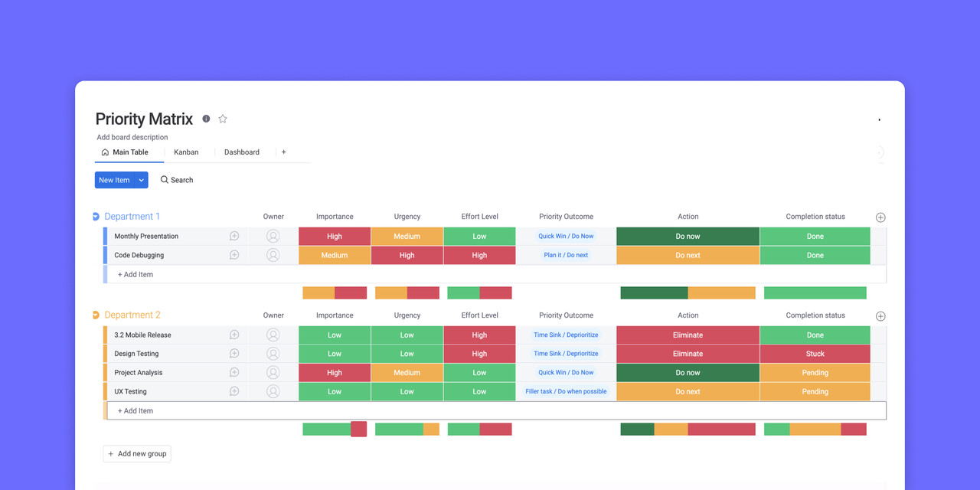Click the Add new group button
Viewport: 980px width, 490px height.
tap(137, 453)
